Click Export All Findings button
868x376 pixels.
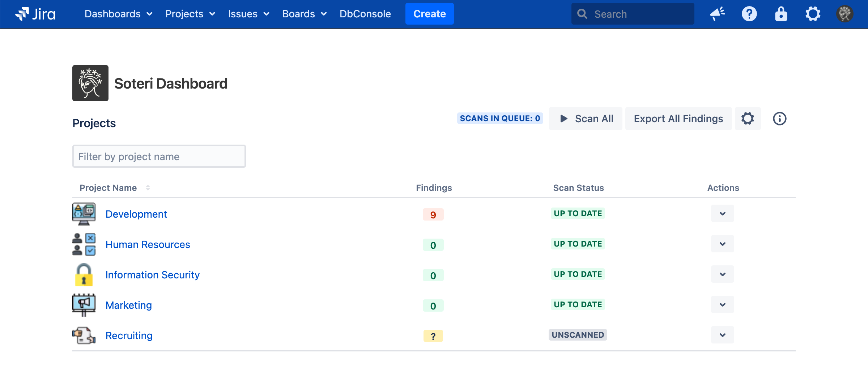coord(678,119)
